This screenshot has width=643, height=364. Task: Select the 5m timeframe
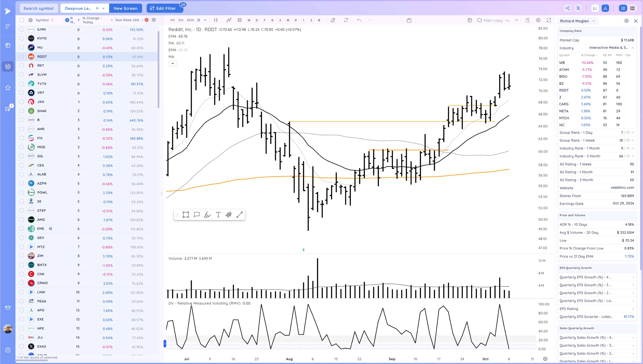coord(181,20)
